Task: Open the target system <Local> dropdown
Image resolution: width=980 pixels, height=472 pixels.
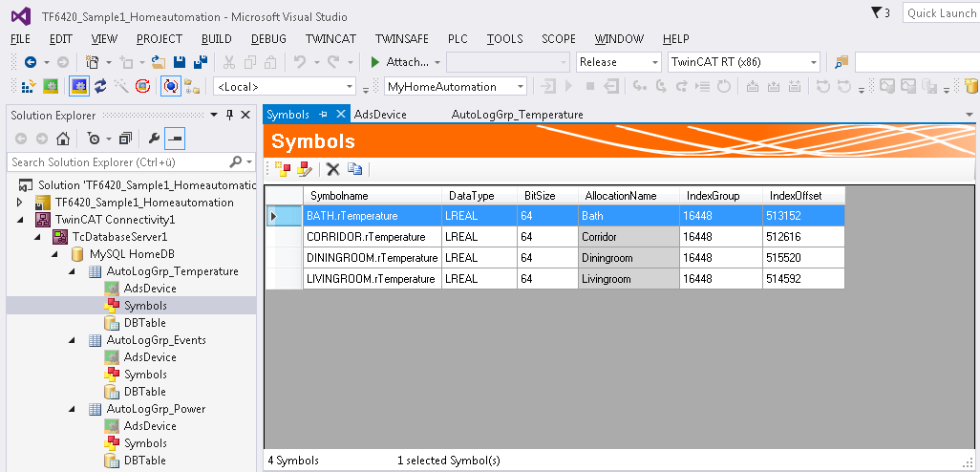Action: point(350,87)
